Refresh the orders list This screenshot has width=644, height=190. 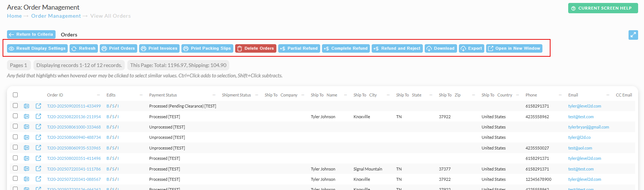(x=84, y=48)
